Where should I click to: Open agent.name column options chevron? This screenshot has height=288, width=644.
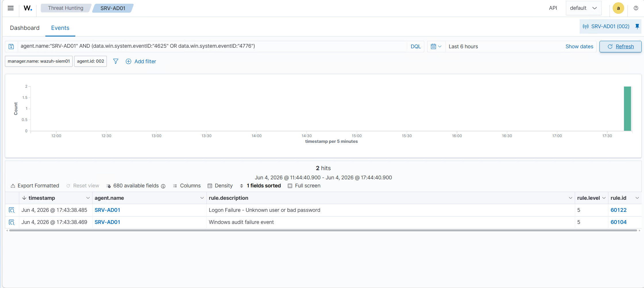coord(202,198)
